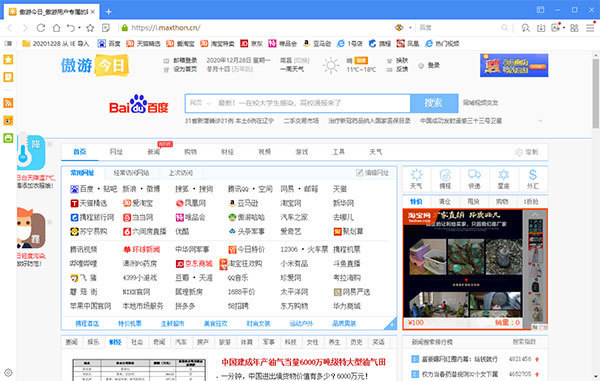The height and width of the screenshot is (381, 600).
Task: Click the green lock security icon
Action: coord(124,28)
